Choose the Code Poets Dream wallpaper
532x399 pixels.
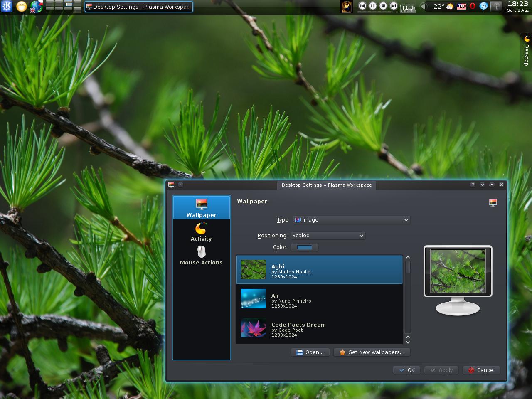pyautogui.click(x=319, y=328)
